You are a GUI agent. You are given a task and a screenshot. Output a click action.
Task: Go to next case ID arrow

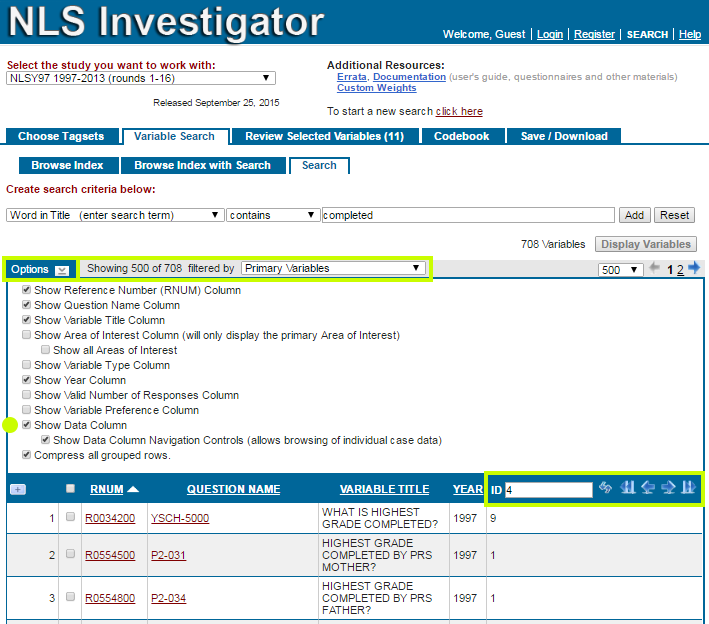click(668, 487)
